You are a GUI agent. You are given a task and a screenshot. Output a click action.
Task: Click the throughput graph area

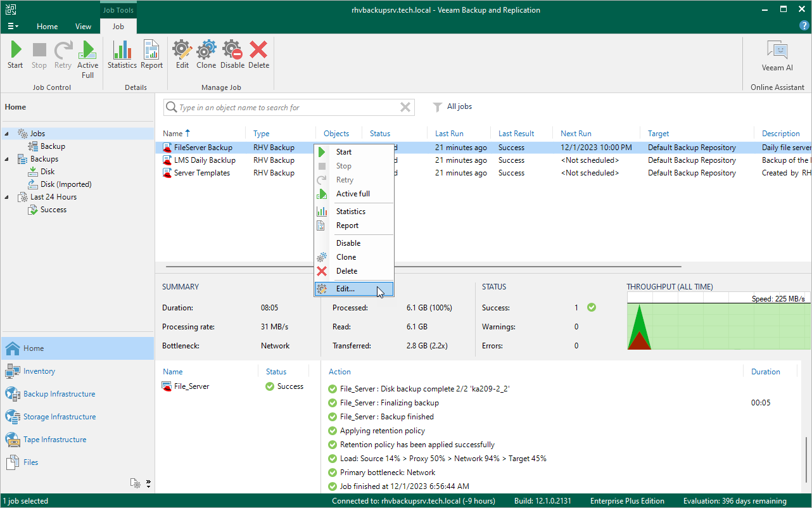[x=719, y=321]
